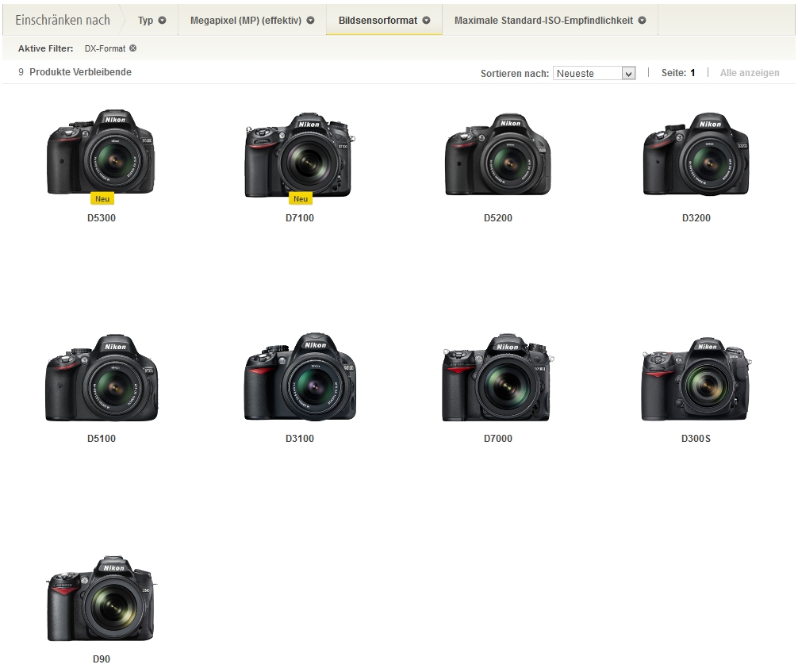Click the DX-Format filter label
The height and width of the screenshot is (672, 798).
tap(105, 48)
